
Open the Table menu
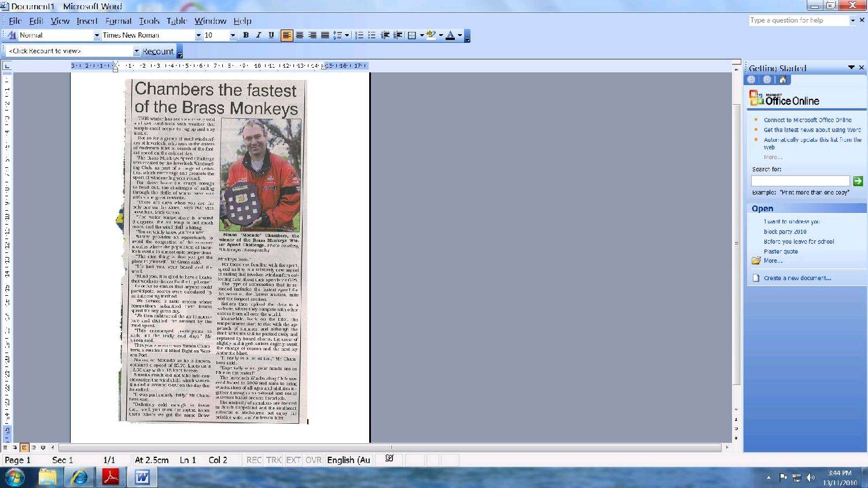click(x=176, y=21)
